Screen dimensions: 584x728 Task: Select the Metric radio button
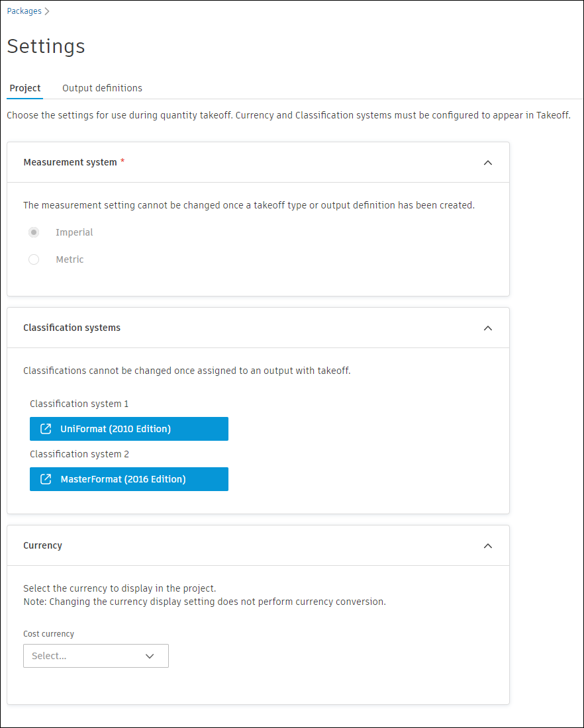(34, 259)
